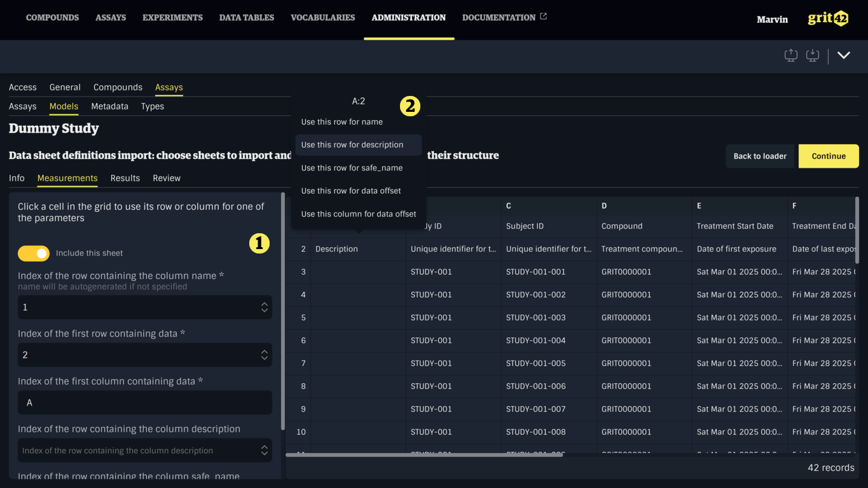Image resolution: width=868 pixels, height=488 pixels.
Task: Increment the column name row index stepper
Action: click(264, 304)
